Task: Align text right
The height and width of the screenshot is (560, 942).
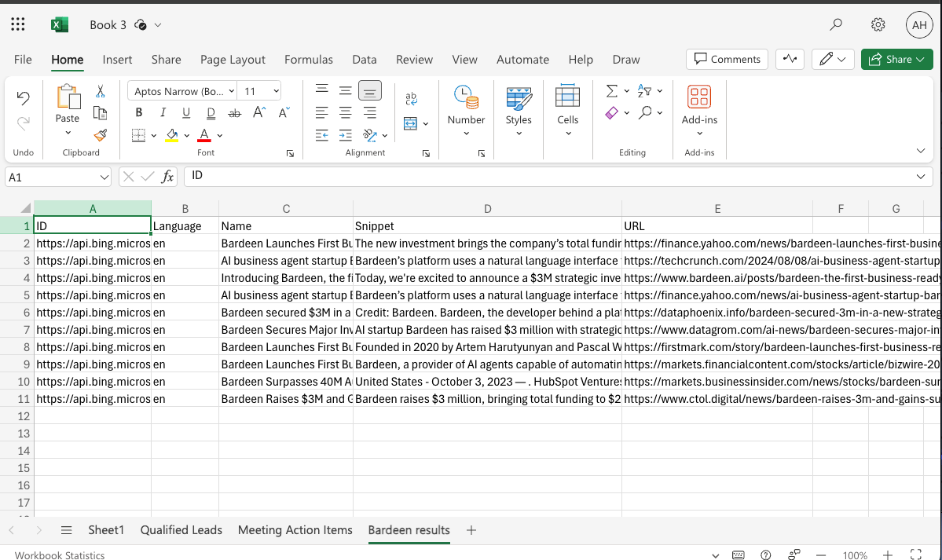Action: 369,112
